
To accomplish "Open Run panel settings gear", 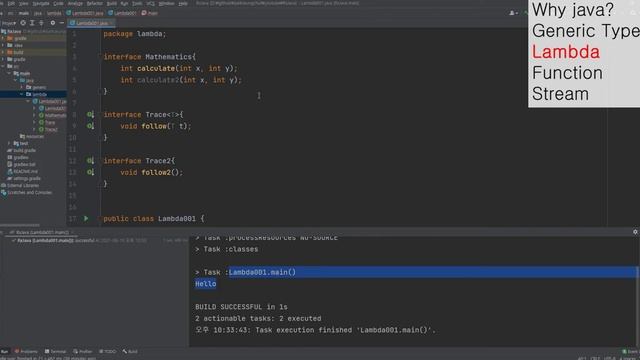I will [635, 232].
